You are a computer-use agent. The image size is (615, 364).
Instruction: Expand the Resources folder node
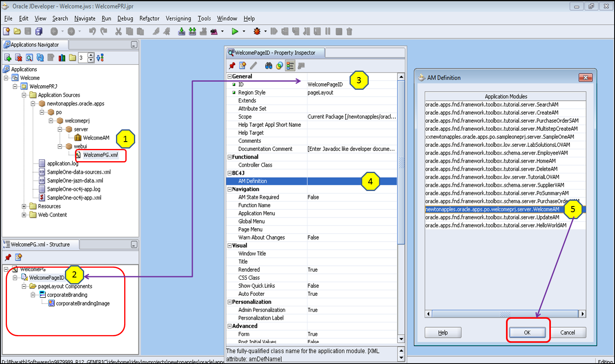[x=24, y=206]
